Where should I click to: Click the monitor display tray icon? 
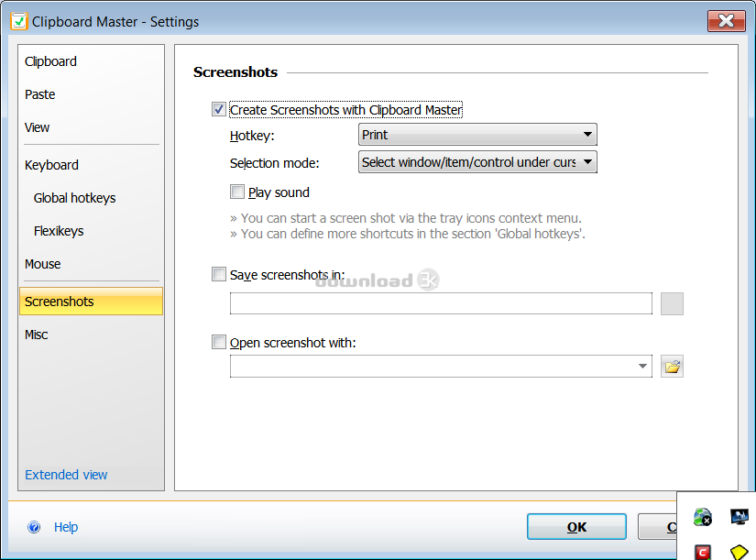tap(740, 517)
